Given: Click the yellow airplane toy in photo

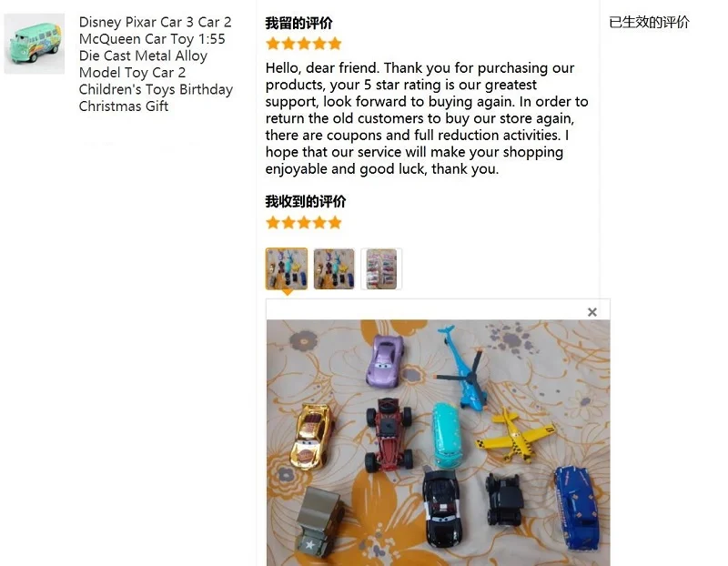Looking at the screenshot, I should pos(514,435).
